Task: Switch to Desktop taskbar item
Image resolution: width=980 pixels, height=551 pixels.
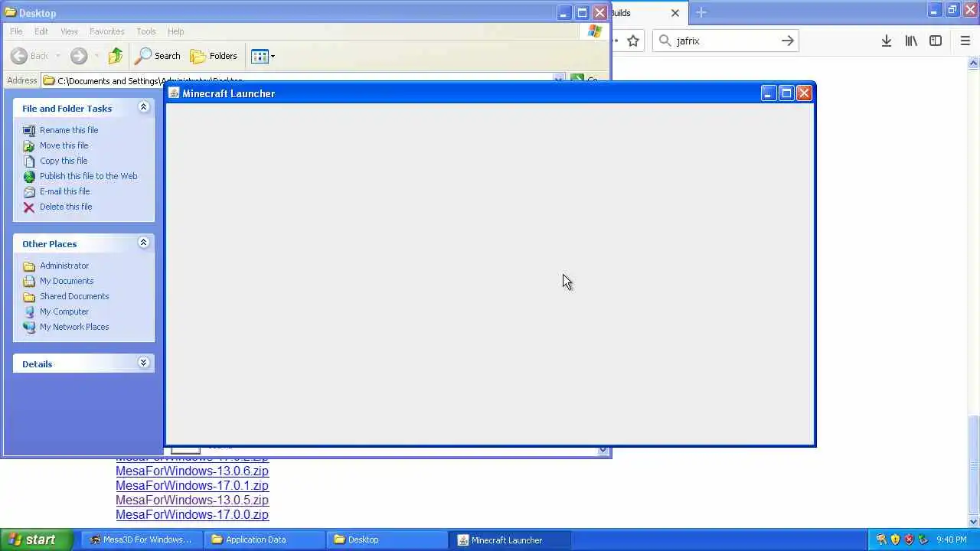Action: (387, 540)
